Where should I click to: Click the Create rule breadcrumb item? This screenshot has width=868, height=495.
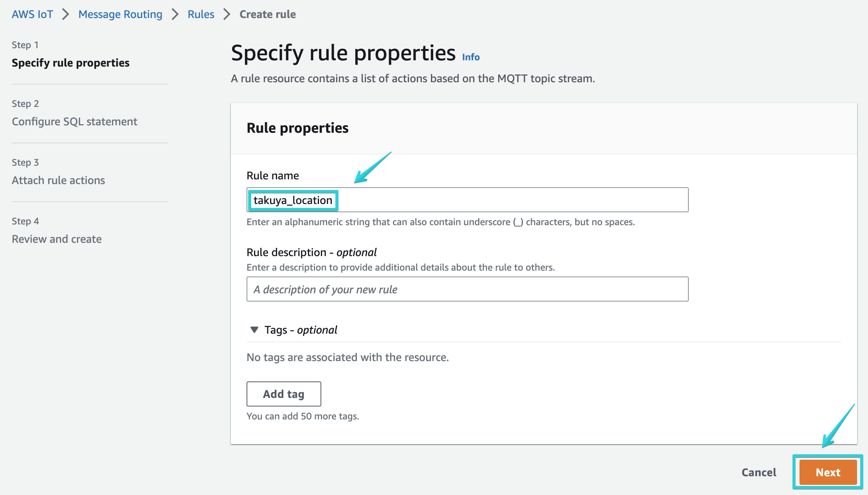[x=268, y=14]
